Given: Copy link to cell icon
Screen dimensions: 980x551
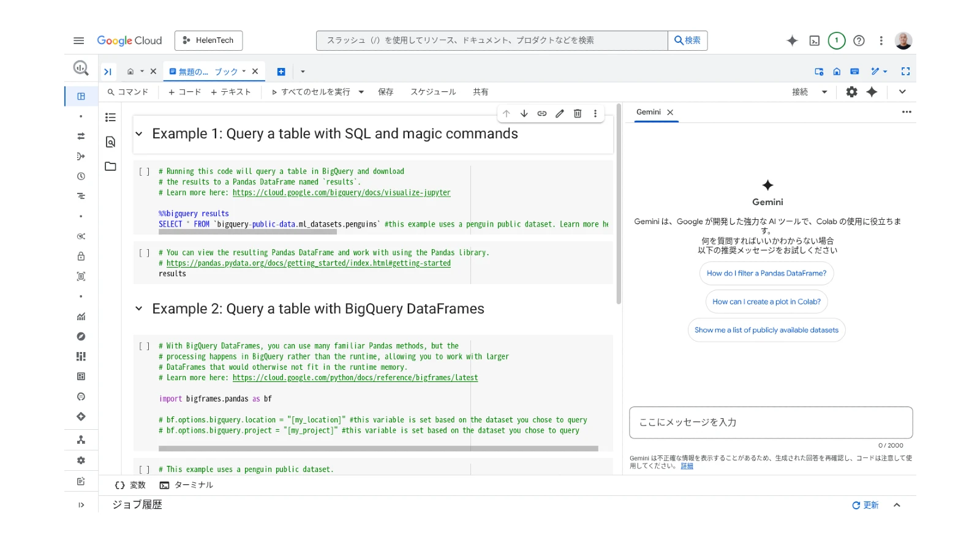Looking at the screenshot, I should pyautogui.click(x=542, y=113).
